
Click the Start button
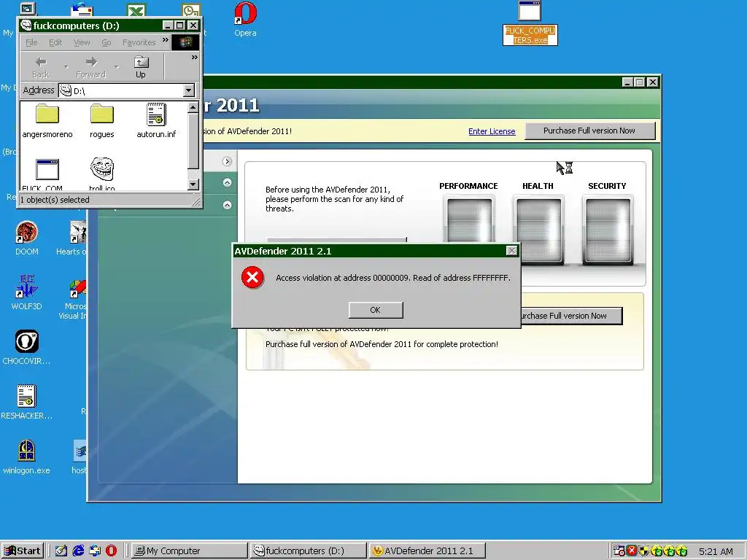[x=23, y=551]
